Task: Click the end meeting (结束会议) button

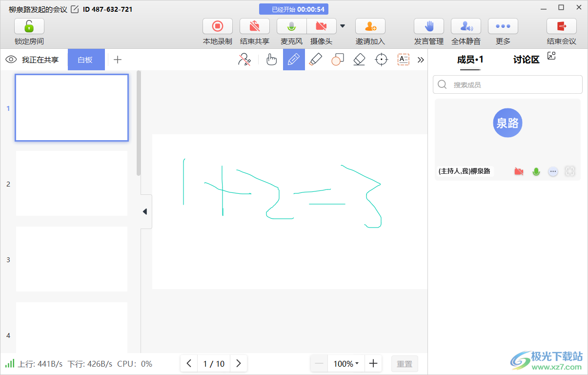Action: (562, 26)
